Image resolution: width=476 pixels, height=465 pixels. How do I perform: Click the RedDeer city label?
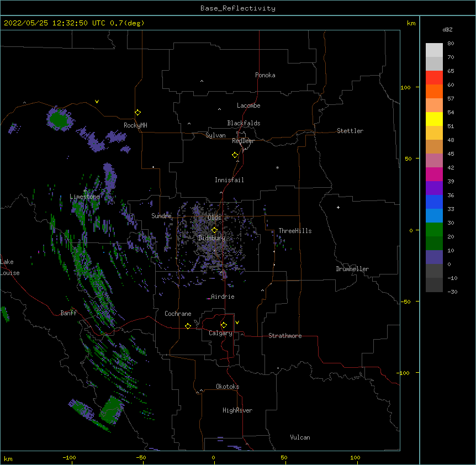pyautogui.click(x=243, y=141)
